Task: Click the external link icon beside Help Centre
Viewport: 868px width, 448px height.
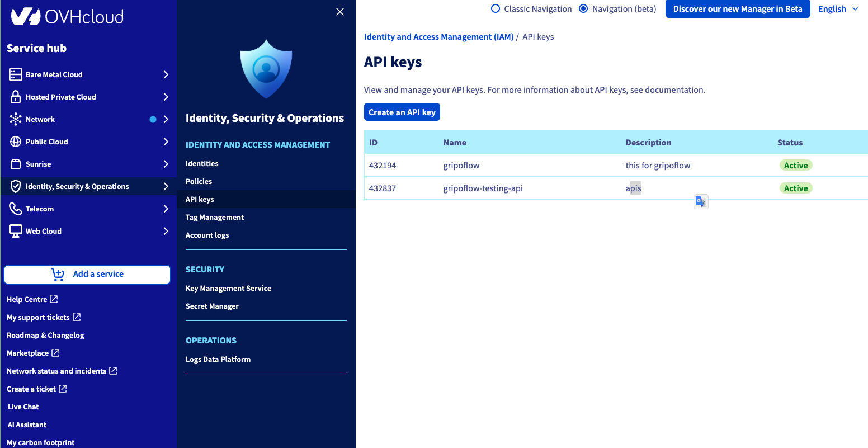Action: [54, 299]
